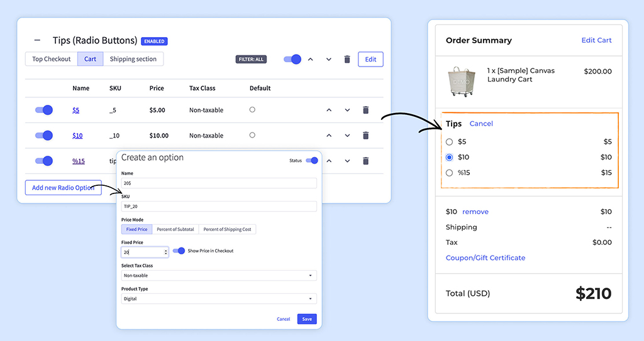Click the SKU field containing TIP_20
The image size is (644, 341).
click(219, 207)
